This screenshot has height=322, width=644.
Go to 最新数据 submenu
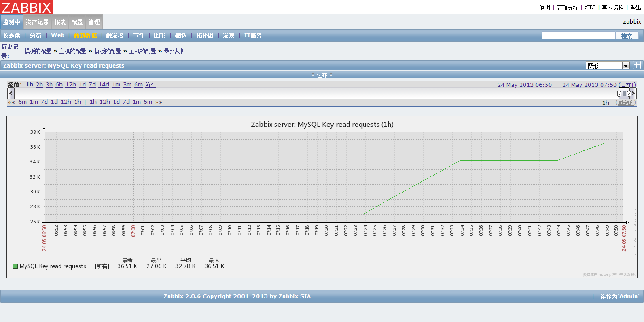[x=85, y=35]
